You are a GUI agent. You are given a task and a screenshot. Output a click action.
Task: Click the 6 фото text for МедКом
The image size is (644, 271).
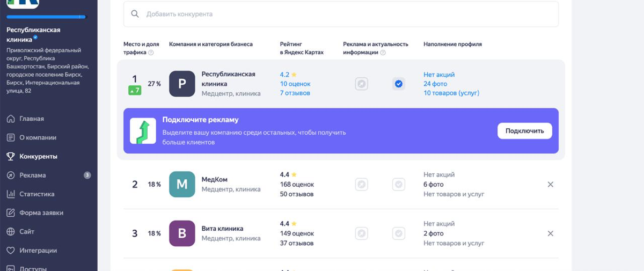(434, 184)
